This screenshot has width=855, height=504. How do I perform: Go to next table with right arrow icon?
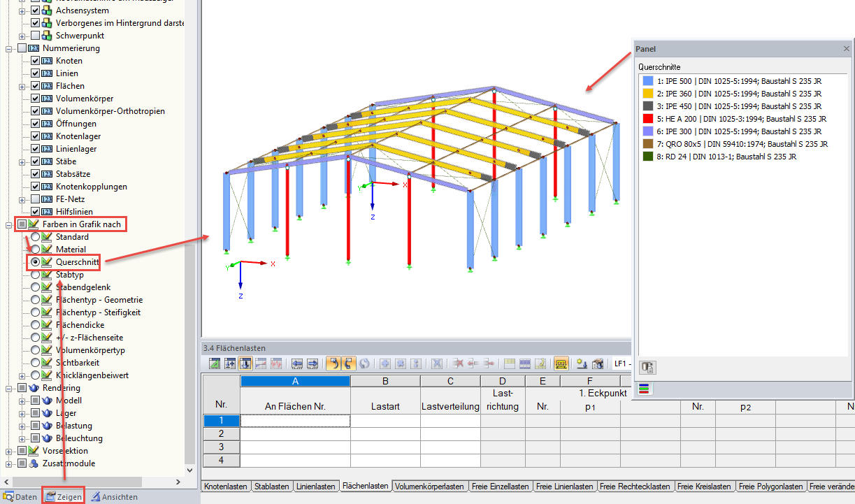coord(312,363)
